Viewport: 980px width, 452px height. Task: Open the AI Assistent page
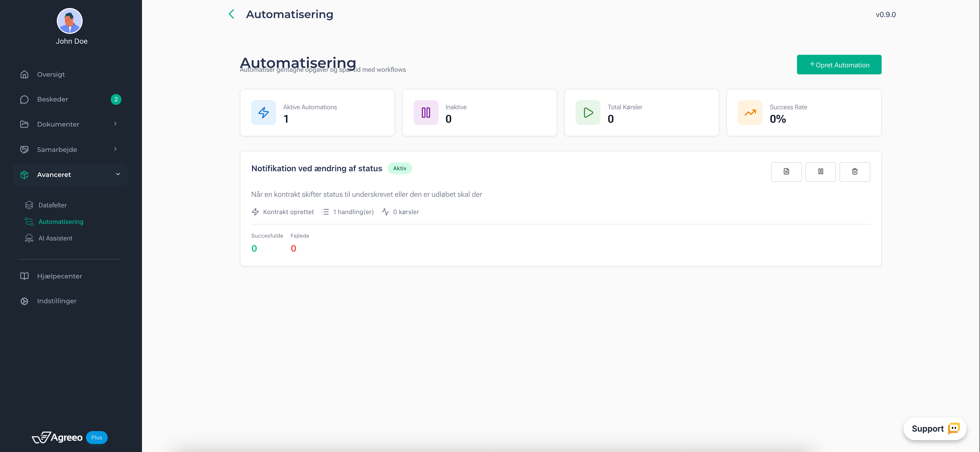(x=55, y=238)
